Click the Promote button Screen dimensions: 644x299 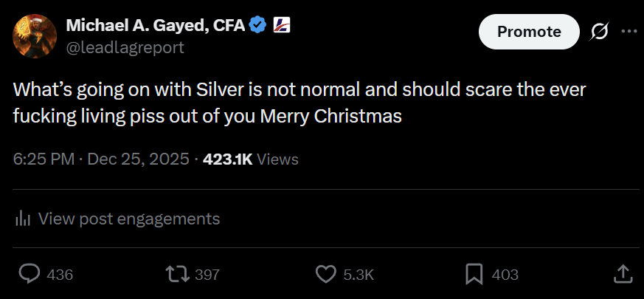529,32
